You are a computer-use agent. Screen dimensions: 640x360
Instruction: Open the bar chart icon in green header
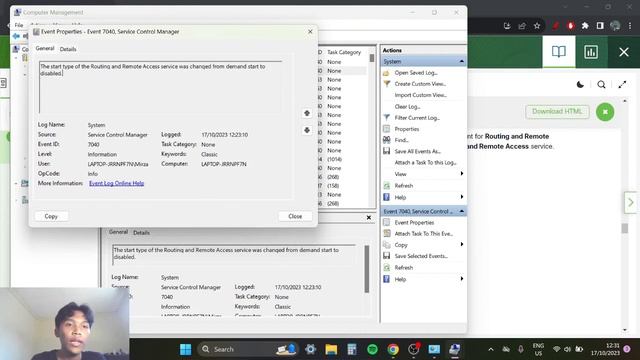(x=591, y=52)
